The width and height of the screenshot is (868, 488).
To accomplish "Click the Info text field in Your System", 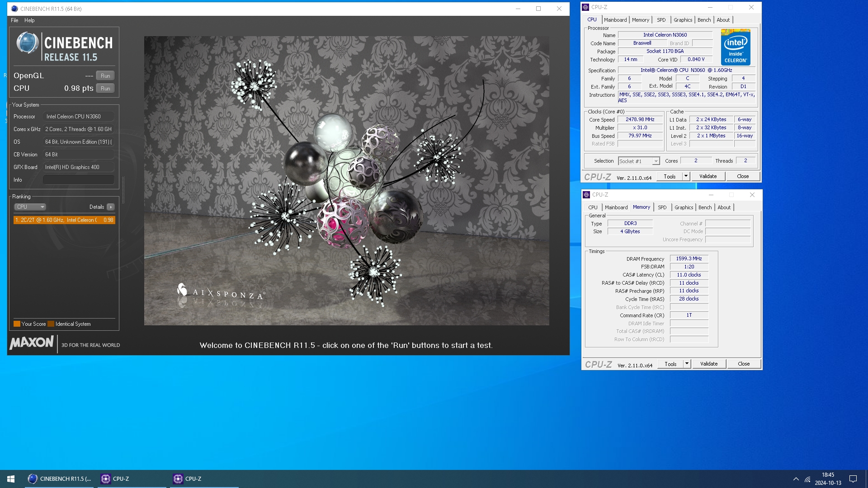I will click(x=79, y=180).
